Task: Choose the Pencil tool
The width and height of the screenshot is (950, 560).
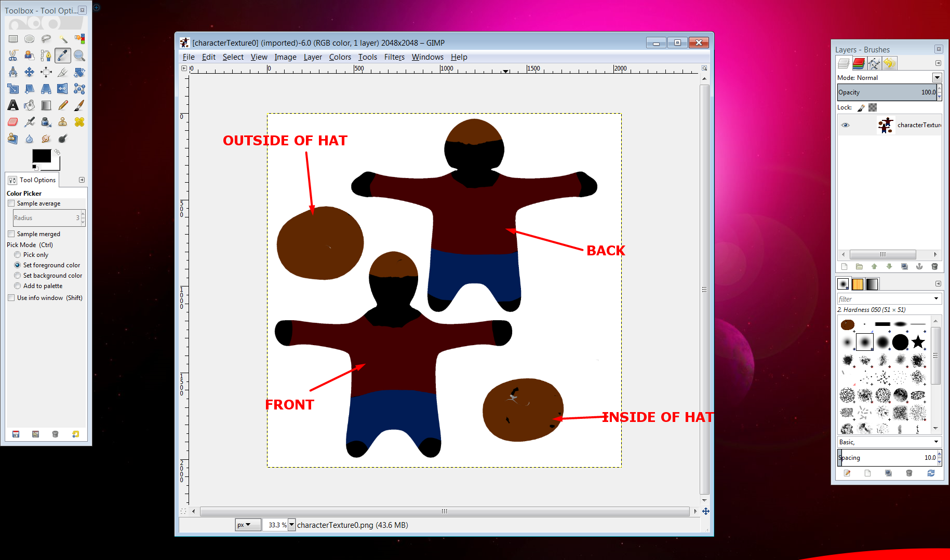Action: (x=63, y=105)
